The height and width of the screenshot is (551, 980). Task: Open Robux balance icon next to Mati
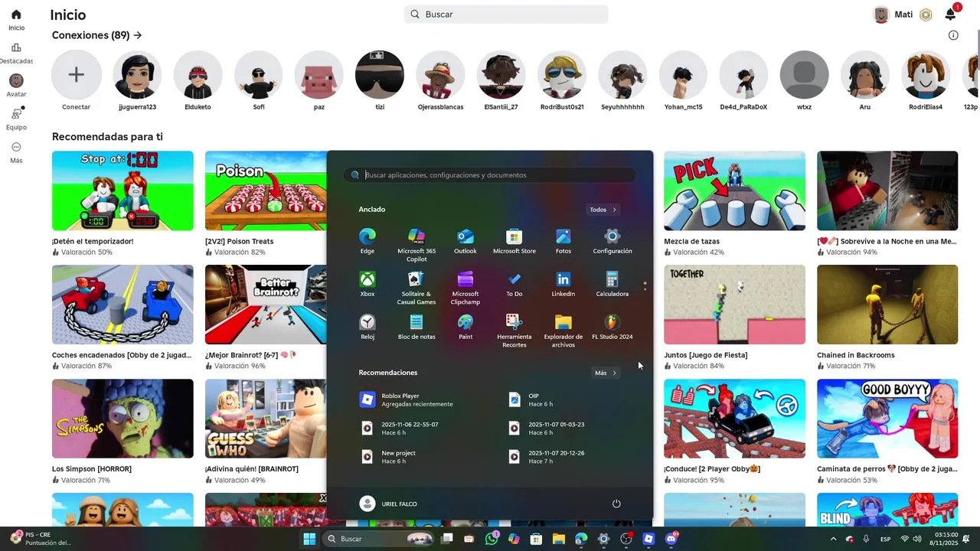click(x=926, y=15)
